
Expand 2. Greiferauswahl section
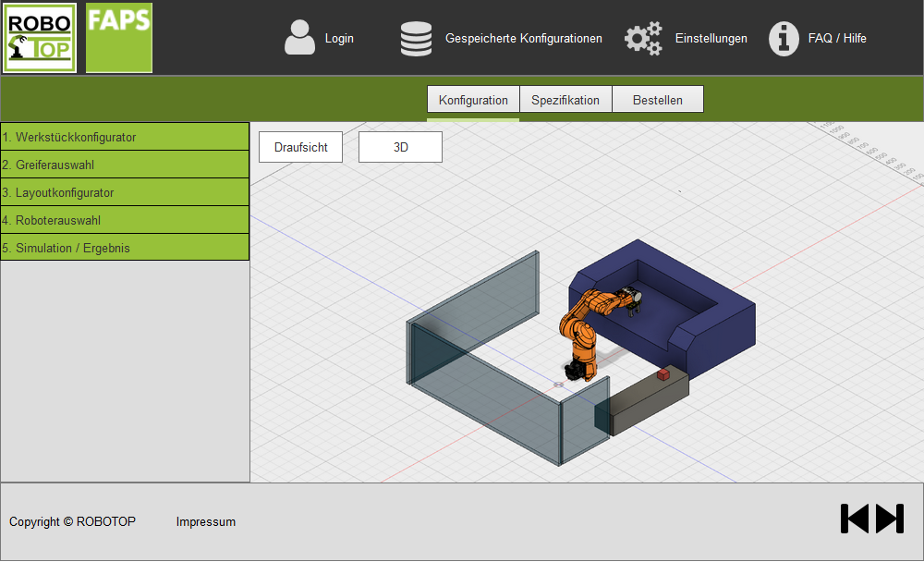pyautogui.click(x=125, y=165)
